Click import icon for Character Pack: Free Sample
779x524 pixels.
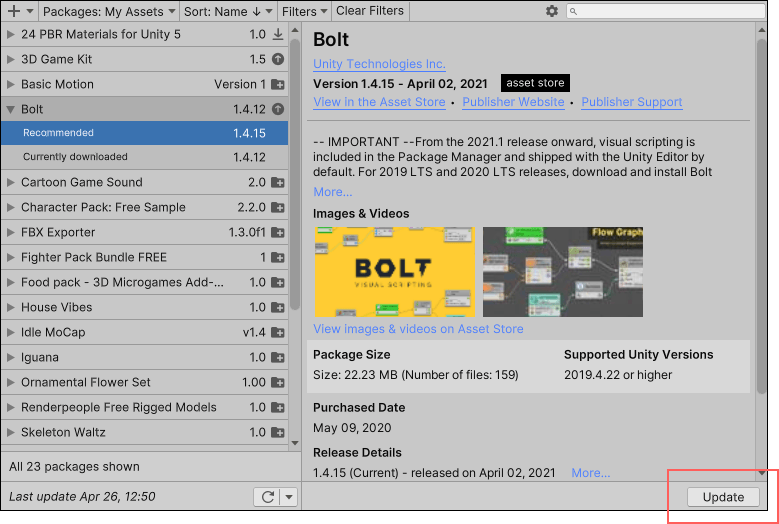point(278,208)
